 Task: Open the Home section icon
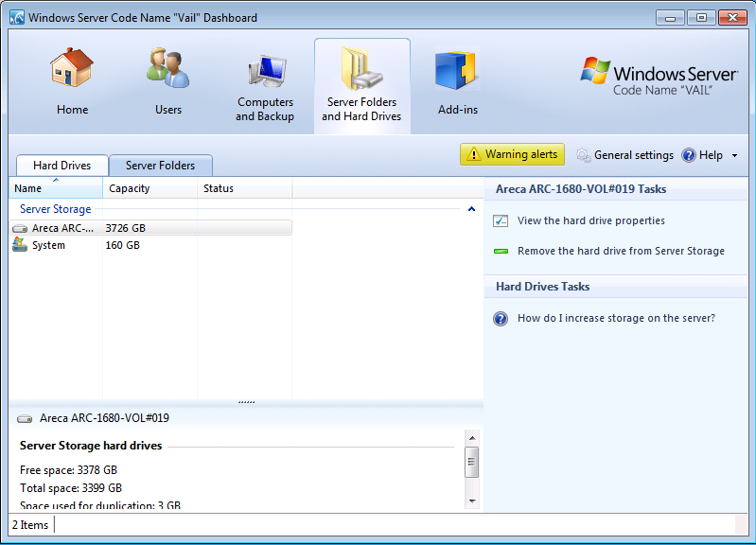[72, 70]
